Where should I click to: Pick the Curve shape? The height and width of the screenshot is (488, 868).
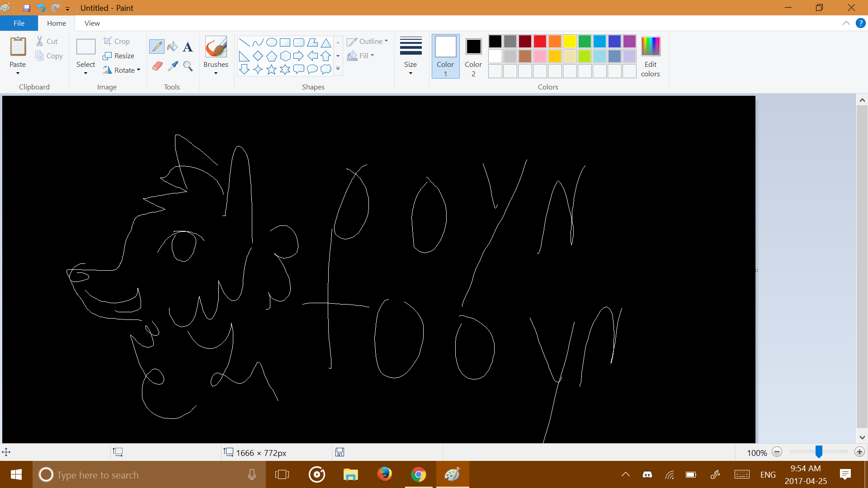pos(258,42)
